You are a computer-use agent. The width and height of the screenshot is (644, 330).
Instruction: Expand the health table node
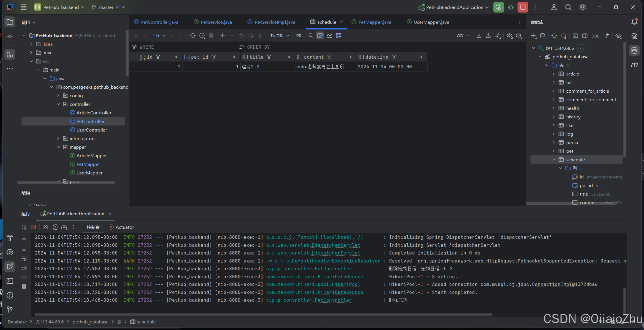pos(553,108)
